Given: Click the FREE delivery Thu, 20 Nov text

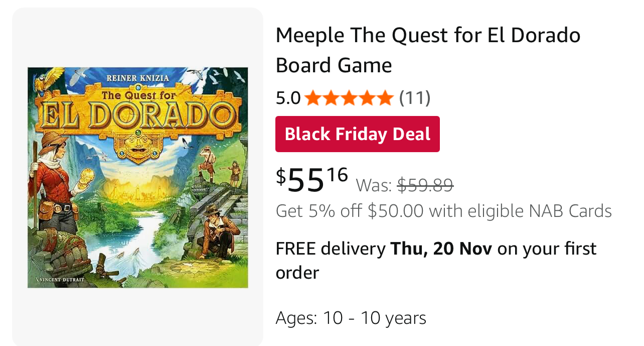Looking at the screenshot, I should (384, 249).
